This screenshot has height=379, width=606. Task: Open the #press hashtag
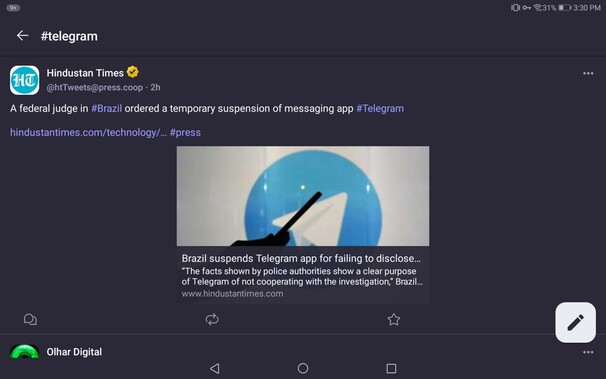[185, 133]
